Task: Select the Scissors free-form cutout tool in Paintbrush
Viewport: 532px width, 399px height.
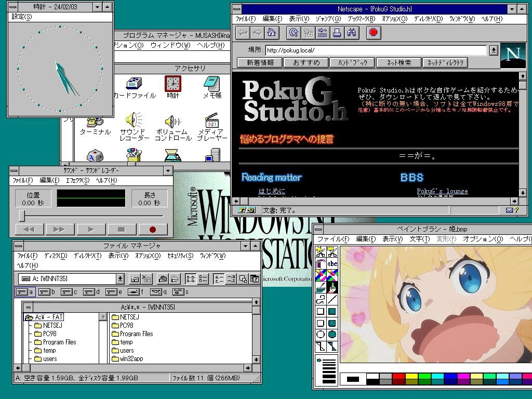Action: click(320, 252)
